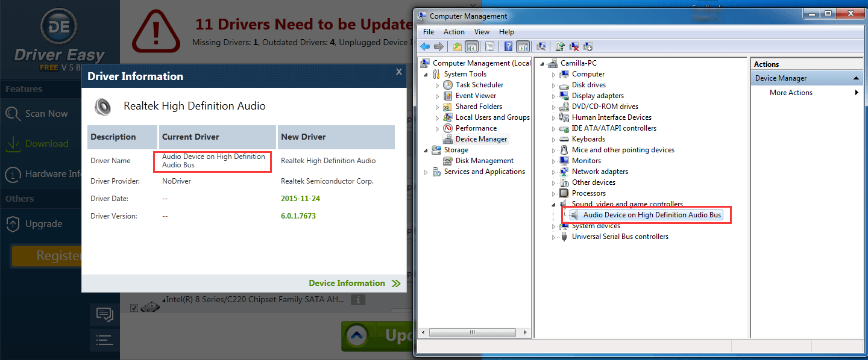Image resolution: width=868 pixels, height=360 pixels.
Task: Click the list menu icon in Driver Easy
Action: (105, 340)
